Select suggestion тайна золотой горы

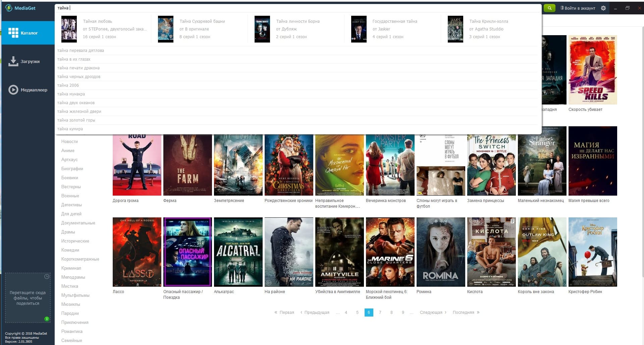[x=298, y=120]
